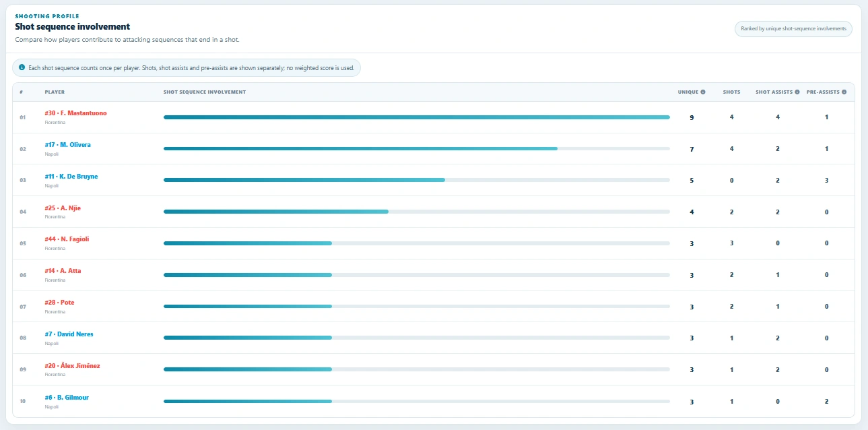Image resolution: width=868 pixels, height=430 pixels.
Task: Open player #6 B. Gilmour
Action: tap(67, 398)
